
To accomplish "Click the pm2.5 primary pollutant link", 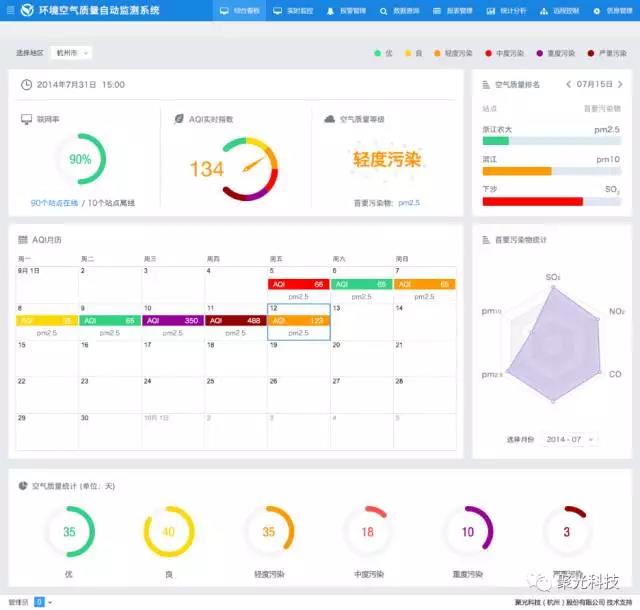I will (x=409, y=203).
